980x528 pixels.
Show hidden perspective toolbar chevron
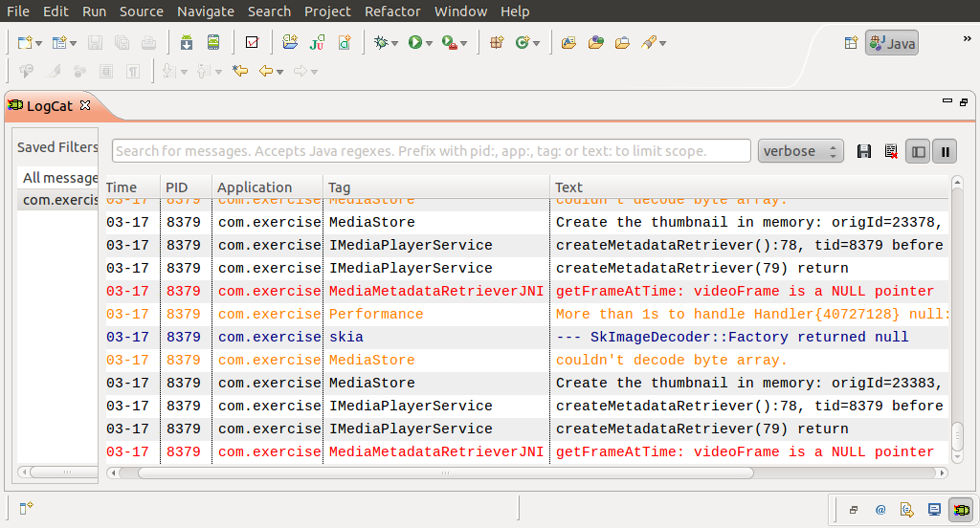(967, 39)
